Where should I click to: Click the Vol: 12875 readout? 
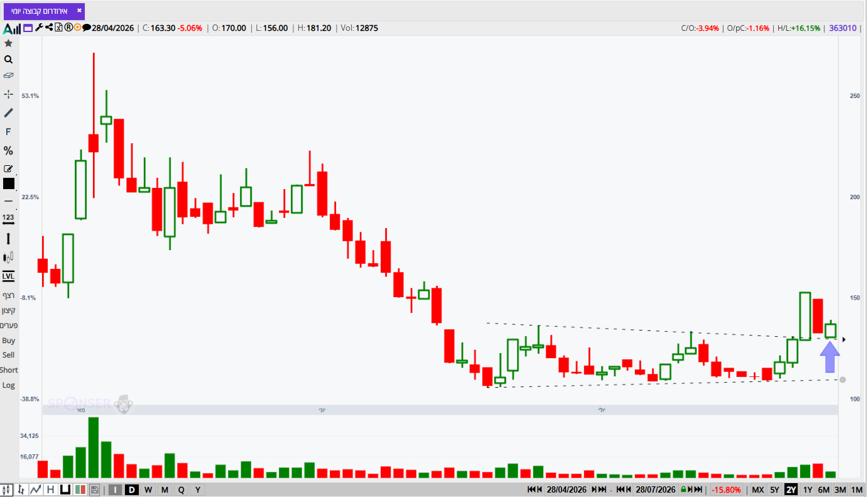click(359, 28)
